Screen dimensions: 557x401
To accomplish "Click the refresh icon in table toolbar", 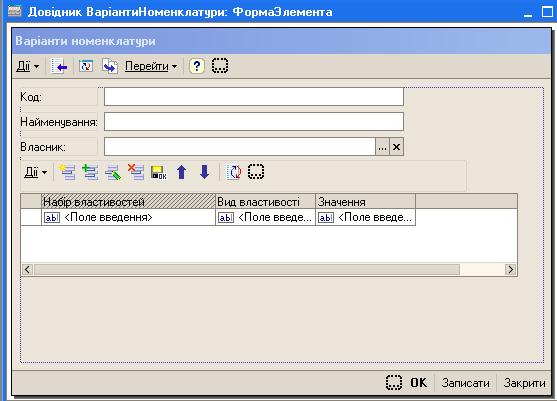I will (234, 172).
